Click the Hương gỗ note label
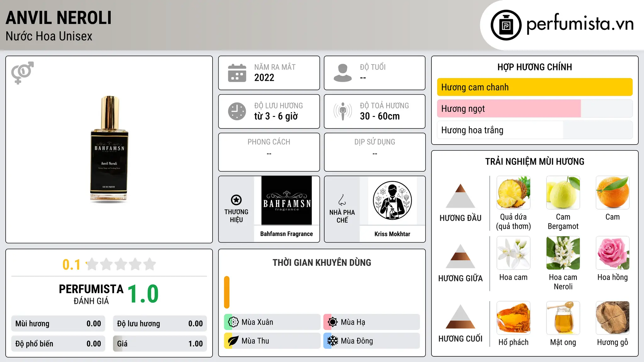This screenshot has width=644, height=362. click(613, 342)
